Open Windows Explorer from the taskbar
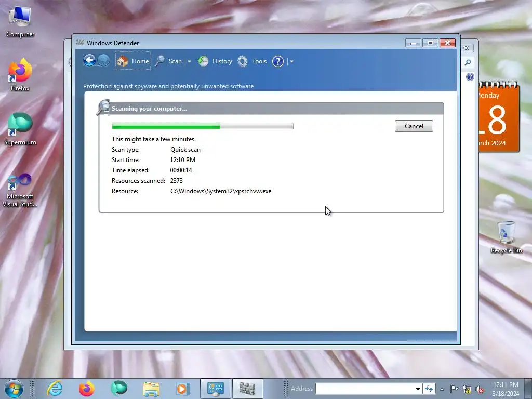The width and height of the screenshot is (532, 399). (151, 389)
